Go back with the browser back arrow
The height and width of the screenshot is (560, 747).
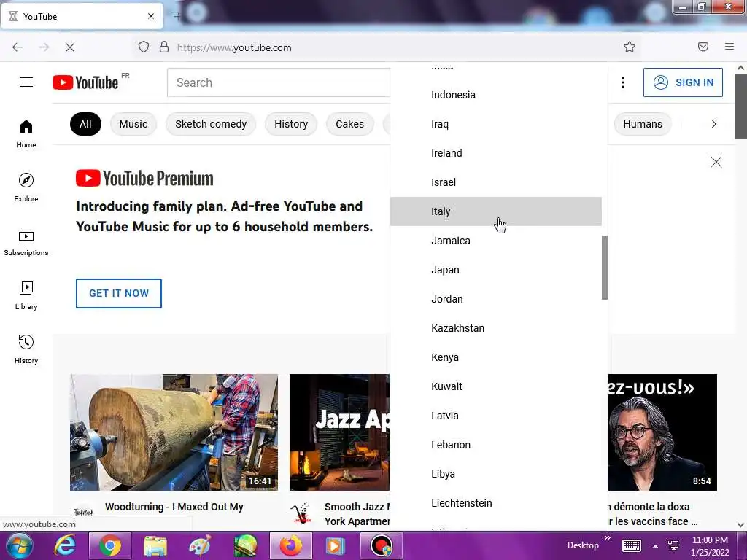click(18, 47)
